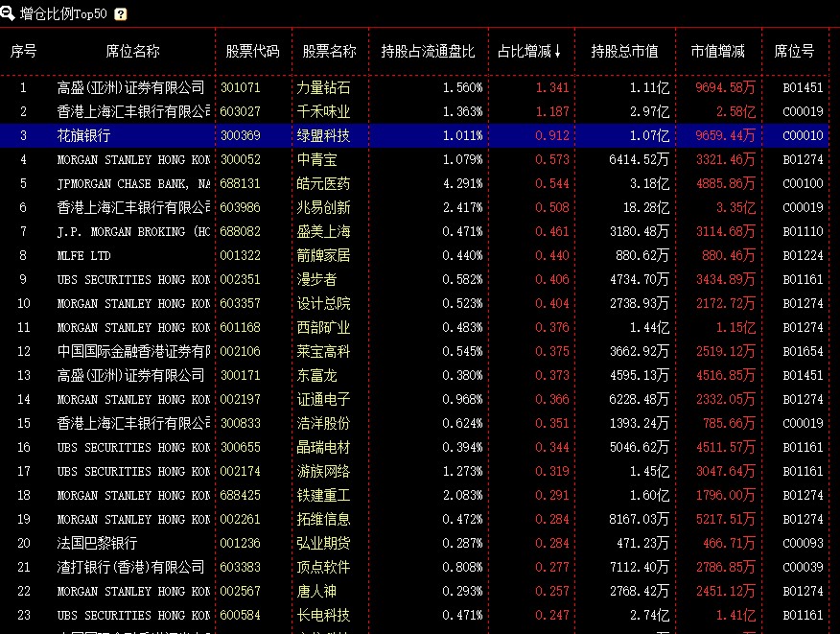
Task: Sort table by 市值增减 header
Action: click(717, 51)
